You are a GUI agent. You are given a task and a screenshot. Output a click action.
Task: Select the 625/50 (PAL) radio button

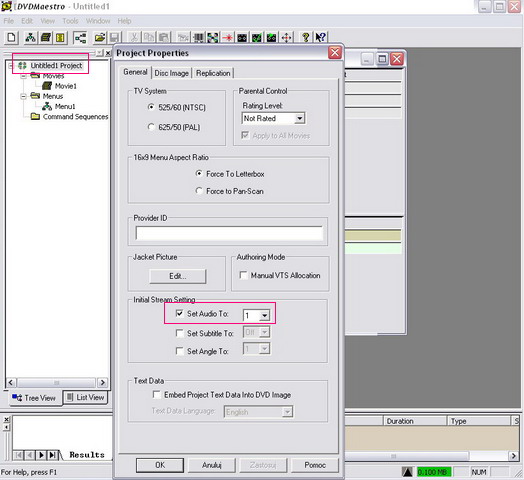point(151,127)
